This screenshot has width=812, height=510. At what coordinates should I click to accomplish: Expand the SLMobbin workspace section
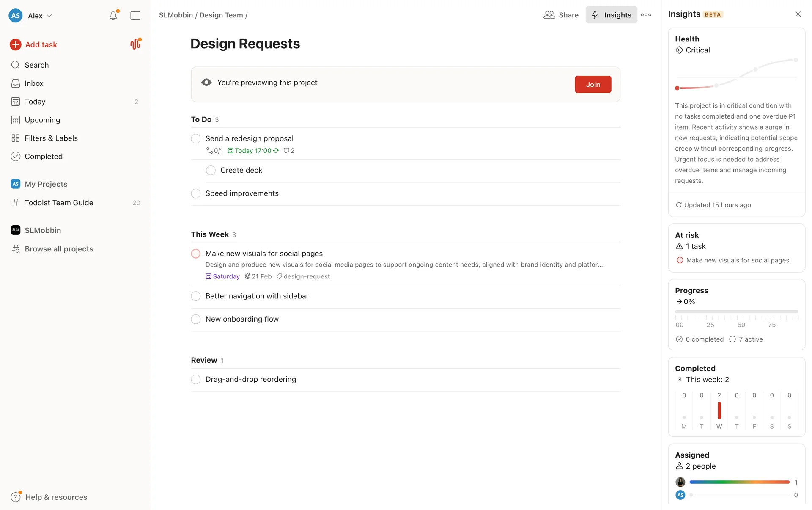click(x=43, y=230)
